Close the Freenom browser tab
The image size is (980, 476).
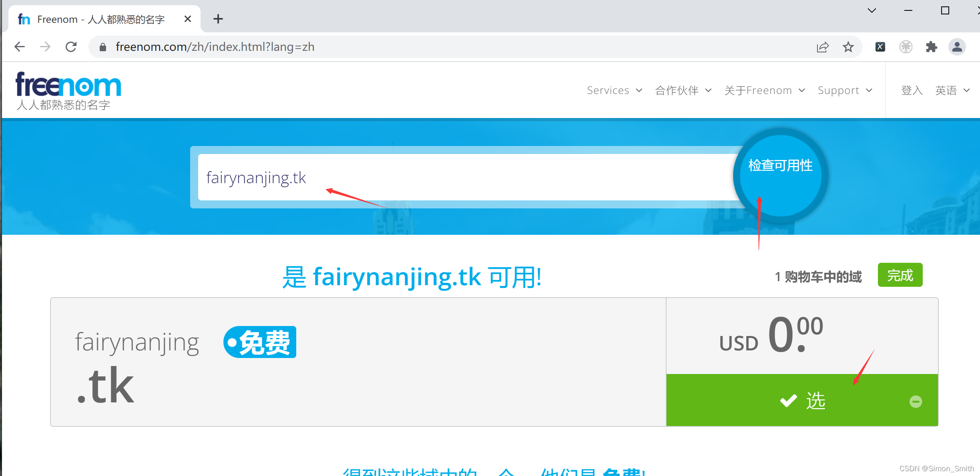187,19
